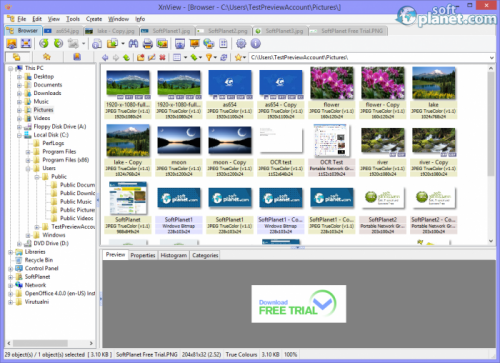This screenshot has height=363, width=500.
Task: Expand the TestPreviewAccount tree node
Action: coord(37,227)
